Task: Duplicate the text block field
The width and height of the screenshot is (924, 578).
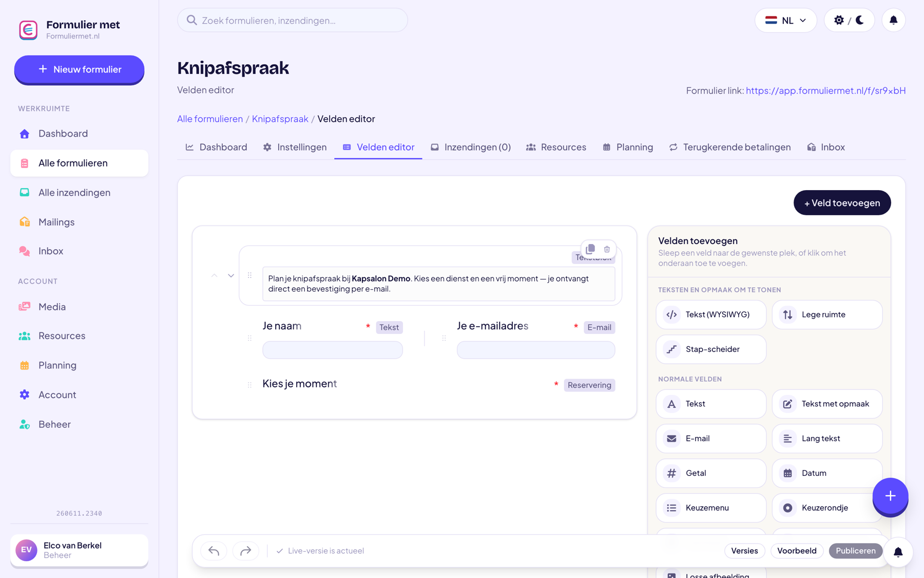Action: coord(590,249)
